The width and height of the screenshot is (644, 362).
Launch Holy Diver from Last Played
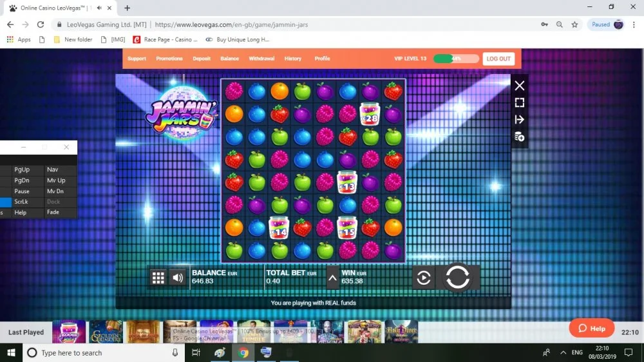pos(401,332)
